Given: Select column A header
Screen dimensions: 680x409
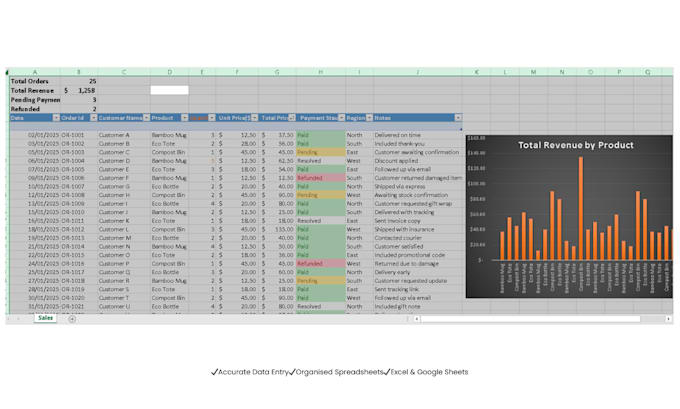Looking at the screenshot, I should pyautogui.click(x=35, y=72).
